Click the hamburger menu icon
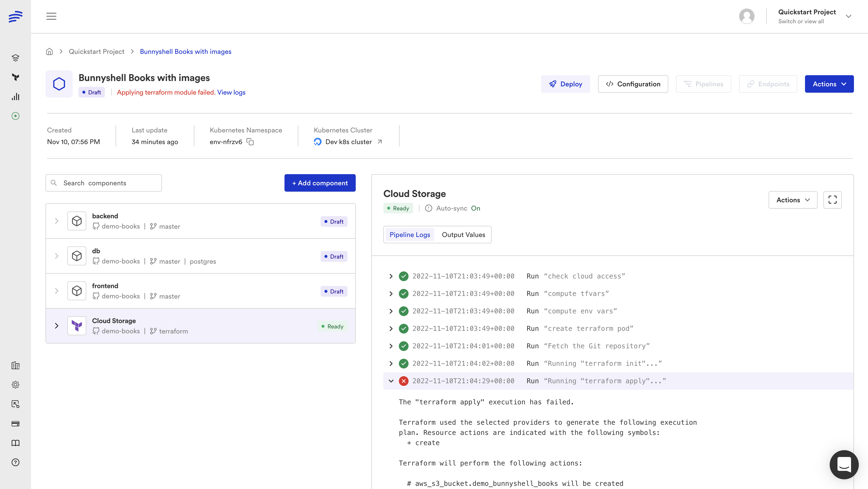This screenshot has height=489, width=868. click(x=51, y=16)
